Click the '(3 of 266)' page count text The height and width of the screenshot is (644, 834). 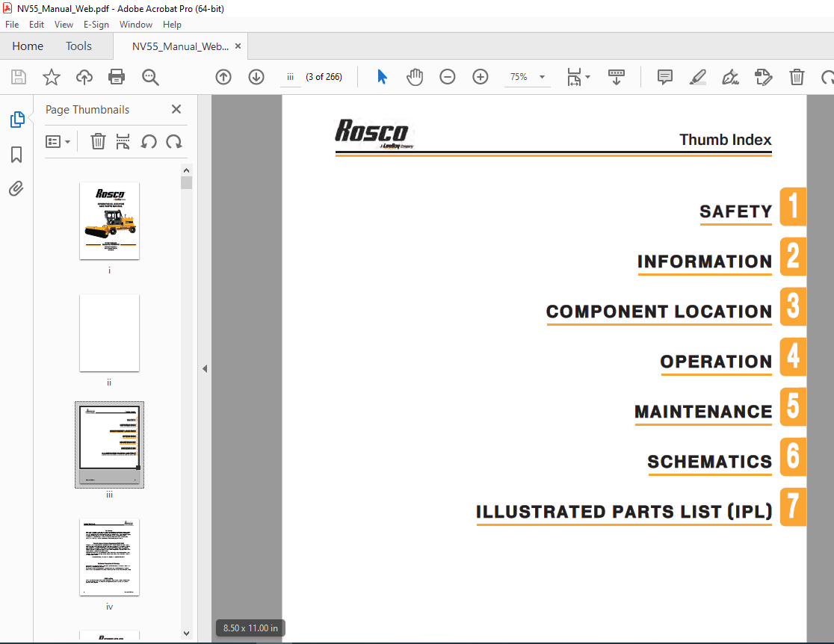(324, 77)
